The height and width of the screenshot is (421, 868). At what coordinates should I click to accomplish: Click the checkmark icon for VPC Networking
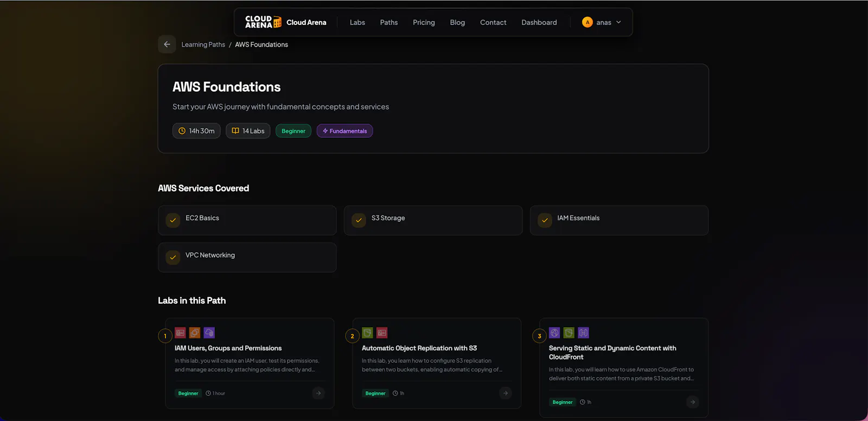[173, 257]
